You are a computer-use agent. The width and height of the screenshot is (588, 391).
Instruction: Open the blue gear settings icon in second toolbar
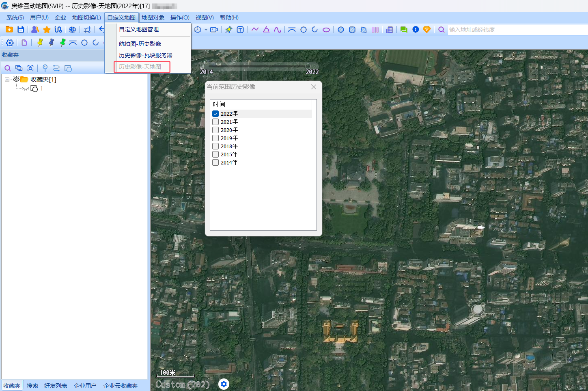[10, 43]
